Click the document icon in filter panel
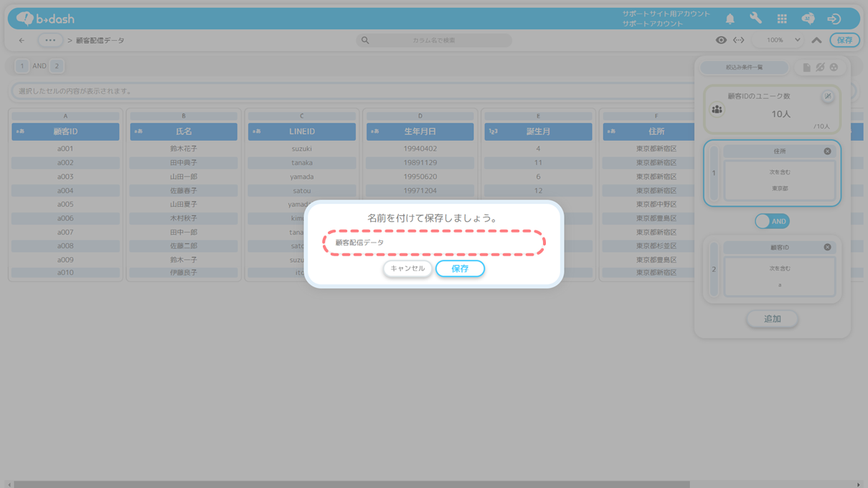This screenshot has height=488, width=868. pyautogui.click(x=806, y=67)
